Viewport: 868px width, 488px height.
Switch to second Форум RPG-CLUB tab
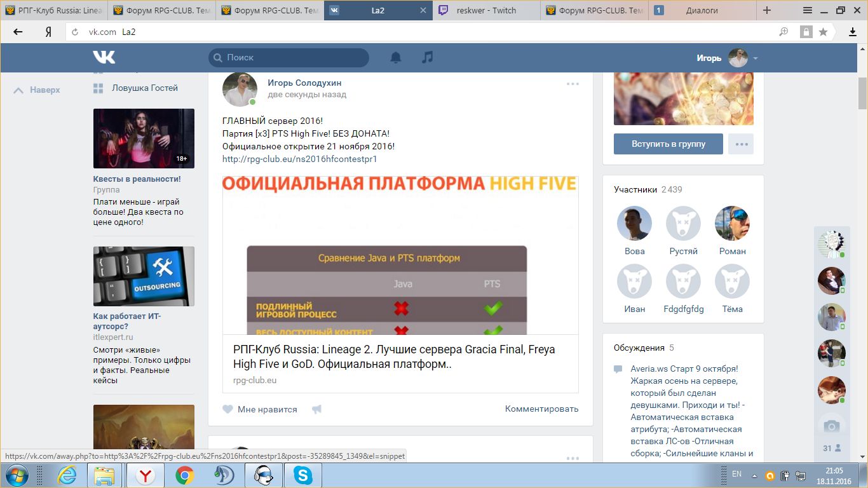coord(269,10)
